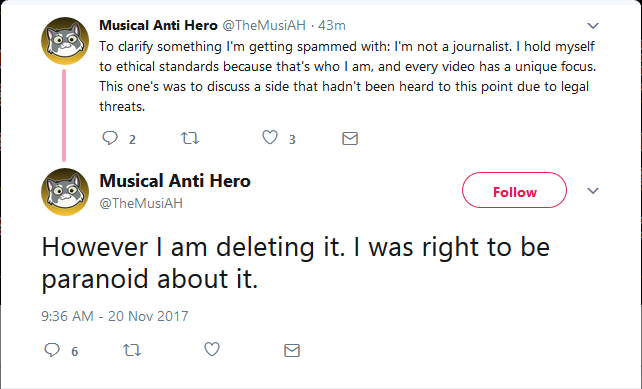The height and width of the screenshot is (389, 642).
Task: View cat avatar on the first tweet
Action: coord(65,41)
